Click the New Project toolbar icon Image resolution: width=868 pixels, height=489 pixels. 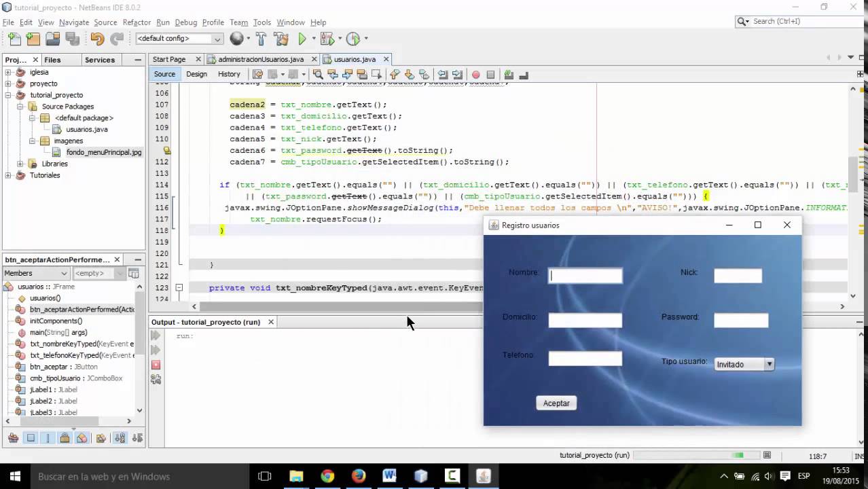point(33,39)
